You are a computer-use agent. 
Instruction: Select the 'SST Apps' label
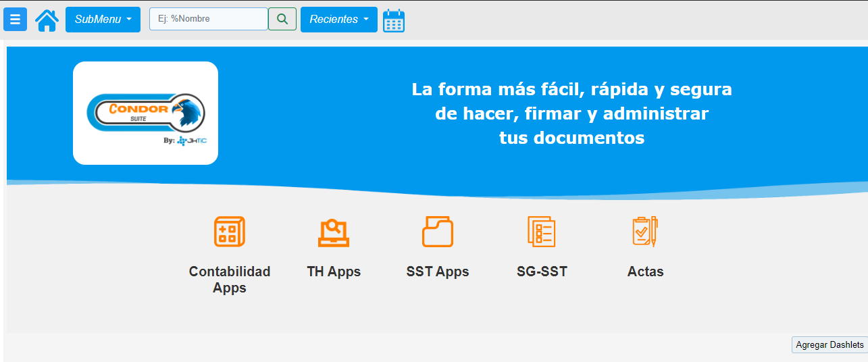[438, 271]
